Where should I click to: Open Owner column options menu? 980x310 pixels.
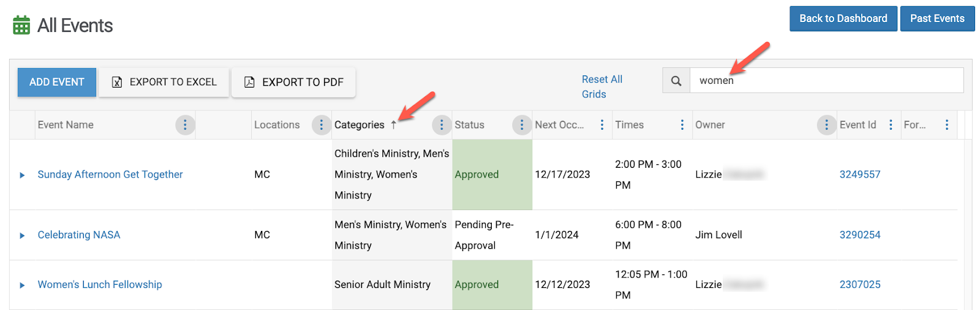[826, 125]
